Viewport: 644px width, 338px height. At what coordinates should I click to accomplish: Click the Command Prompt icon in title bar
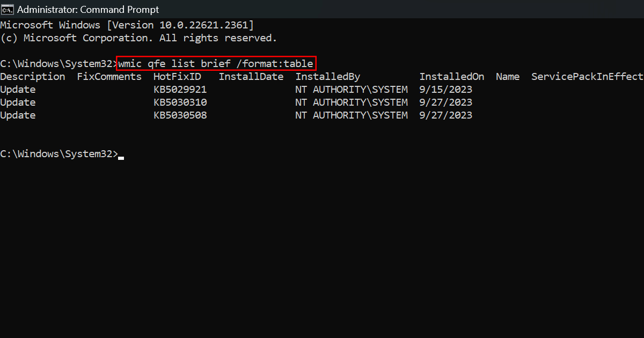pos(8,10)
